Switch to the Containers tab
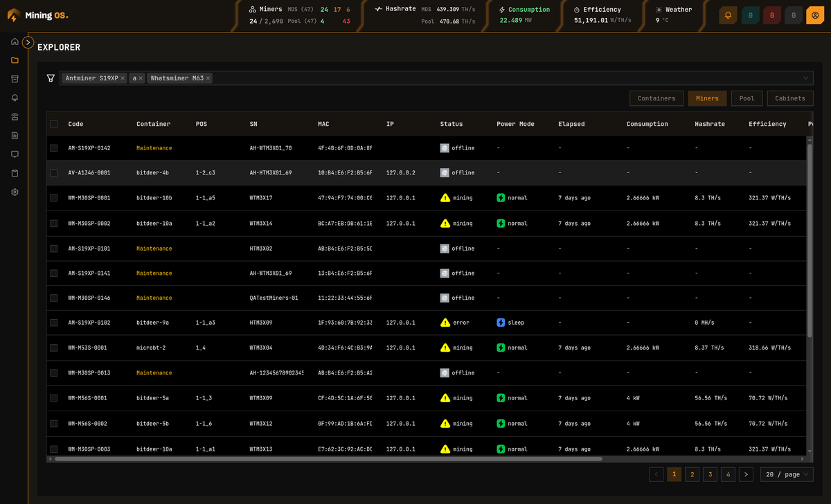Image resolution: width=831 pixels, height=504 pixels. [656, 98]
